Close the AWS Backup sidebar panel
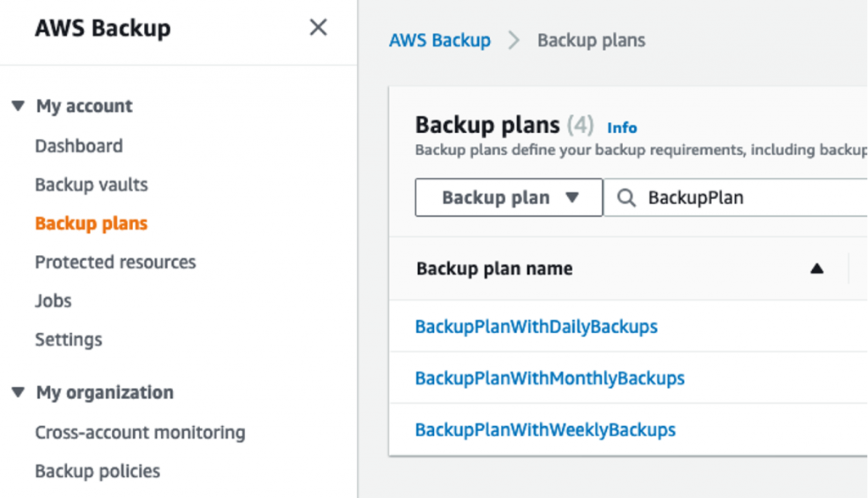Image resolution: width=868 pixels, height=498 pixels. click(318, 28)
